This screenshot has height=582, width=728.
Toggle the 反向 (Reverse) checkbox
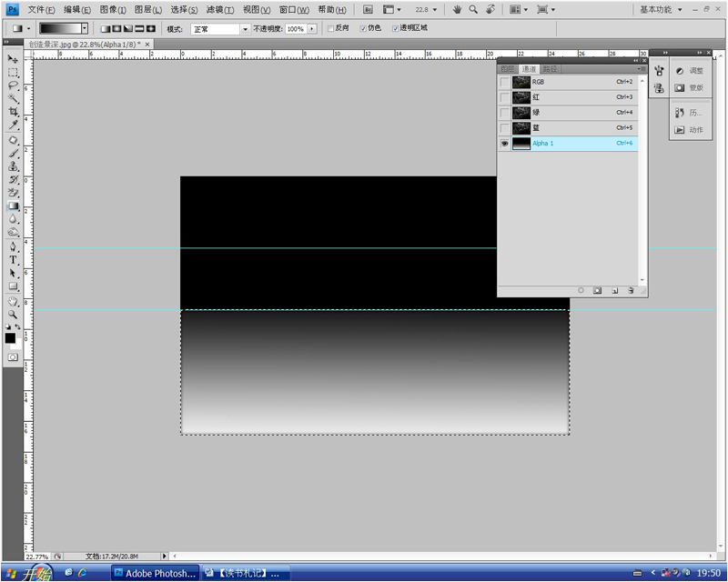coord(331,28)
